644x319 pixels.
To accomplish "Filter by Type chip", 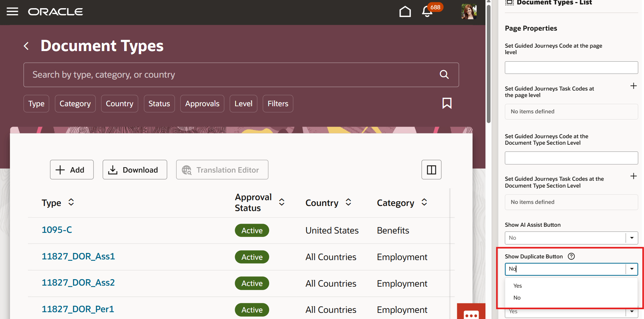I will 36,103.
